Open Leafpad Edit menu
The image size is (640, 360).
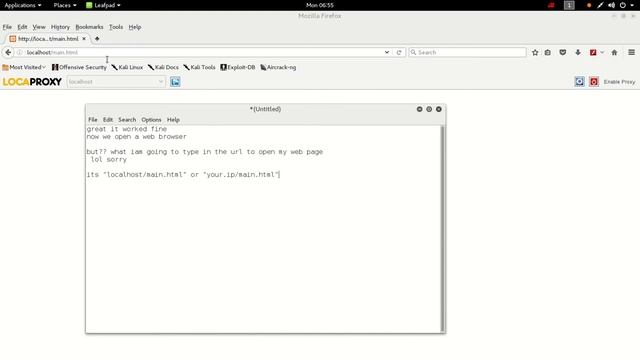coord(108,120)
